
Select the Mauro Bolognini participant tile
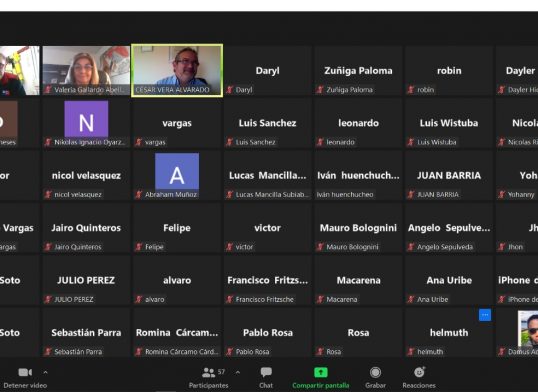[358, 228]
